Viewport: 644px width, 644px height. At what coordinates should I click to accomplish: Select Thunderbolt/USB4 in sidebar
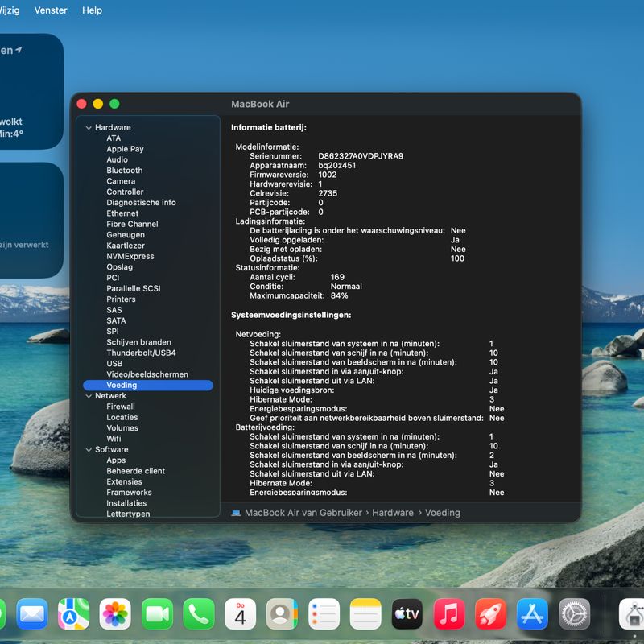click(x=141, y=353)
